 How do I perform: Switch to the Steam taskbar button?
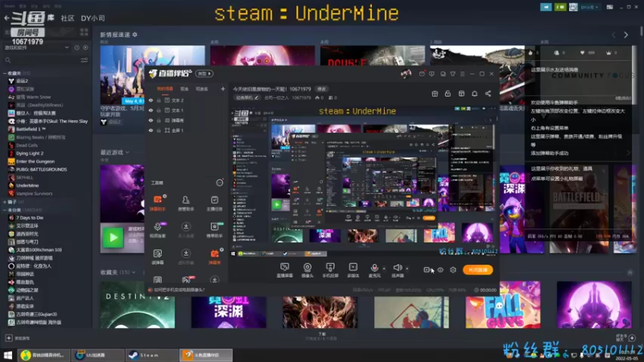[x=151, y=355]
